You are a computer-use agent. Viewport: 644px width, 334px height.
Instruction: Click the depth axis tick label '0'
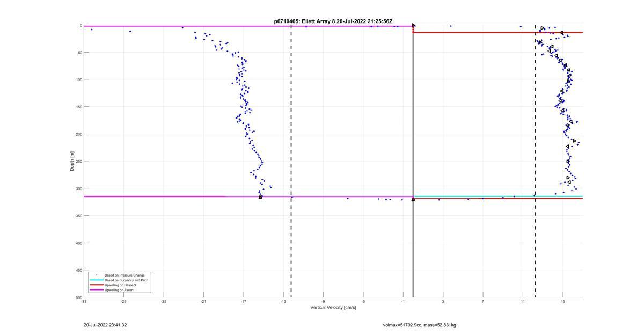point(81,25)
